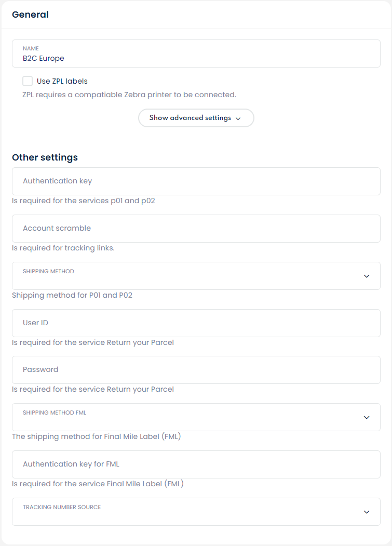This screenshot has width=392, height=546.
Task: Click the Authentication key for FML field
Action: [x=196, y=464]
